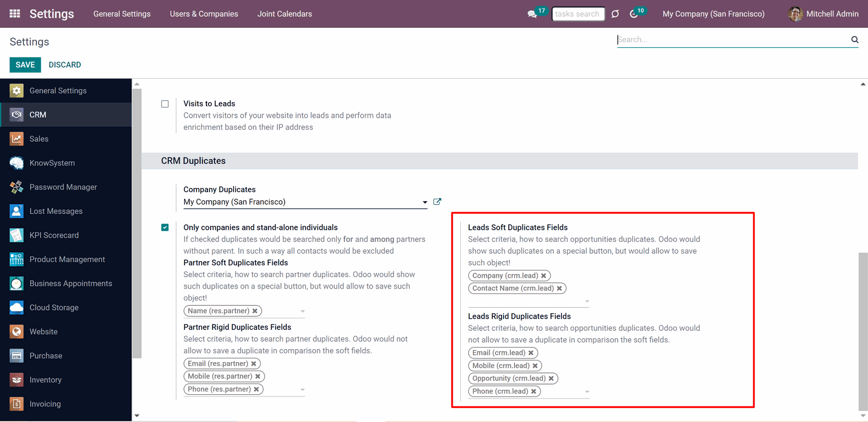Select Cloud Storage settings section

coord(66,307)
